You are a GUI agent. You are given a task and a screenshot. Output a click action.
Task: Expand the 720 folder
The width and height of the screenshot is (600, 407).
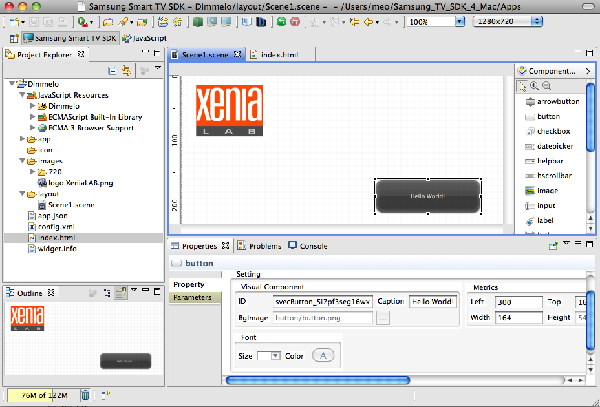(x=33, y=171)
